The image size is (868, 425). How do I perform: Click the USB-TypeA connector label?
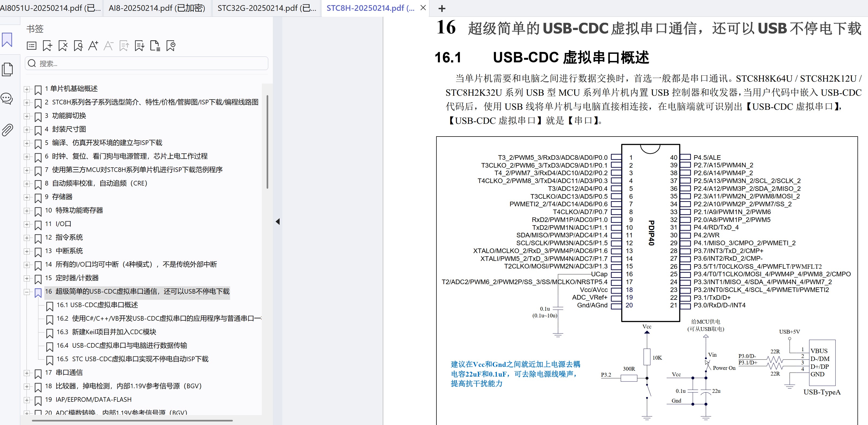pos(822,392)
